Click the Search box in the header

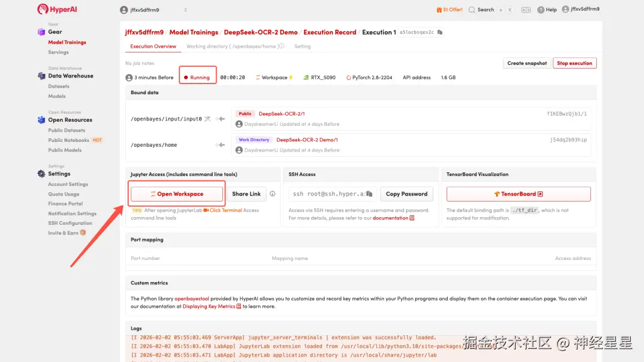(x=491, y=10)
